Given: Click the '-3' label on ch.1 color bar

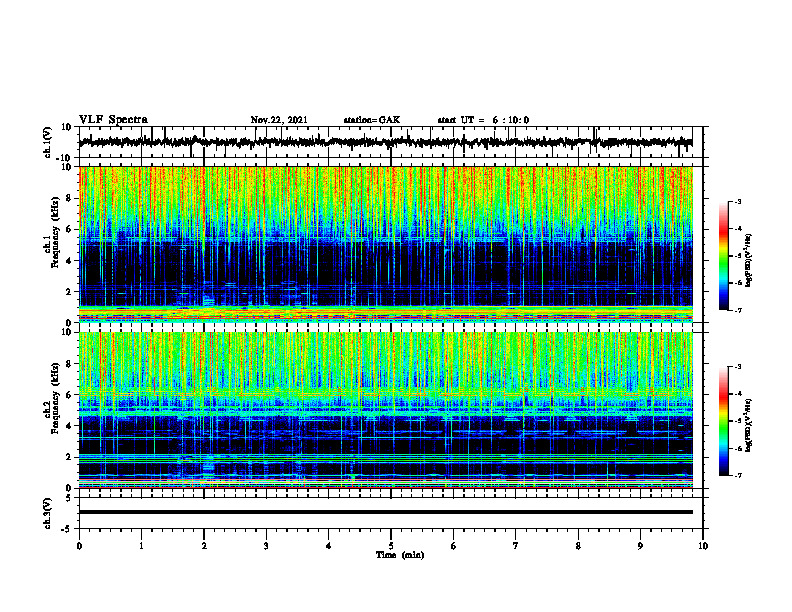Looking at the screenshot, I should coord(737,201).
